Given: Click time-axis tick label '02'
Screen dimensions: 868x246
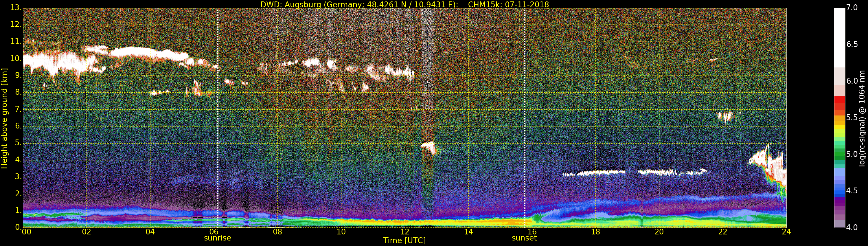Looking at the screenshot, I should 87,232.
